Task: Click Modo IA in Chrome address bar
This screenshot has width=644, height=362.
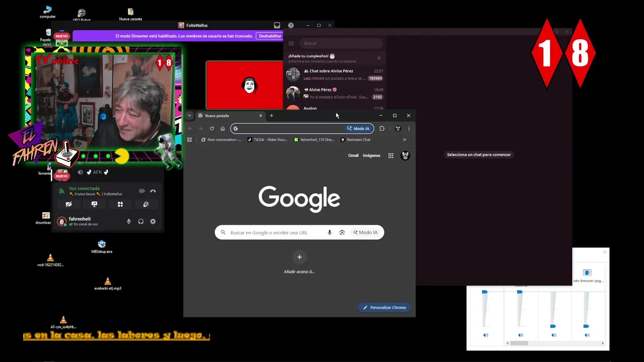Action: pyautogui.click(x=358, y=128)
